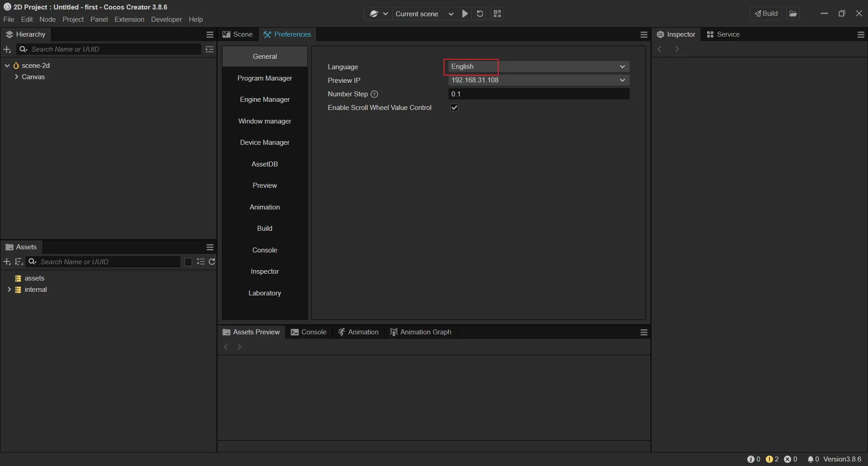Open the Preview IP dropdown
Image resolution: width=868 pixels, height=466 pixels.
click(538, 80)
